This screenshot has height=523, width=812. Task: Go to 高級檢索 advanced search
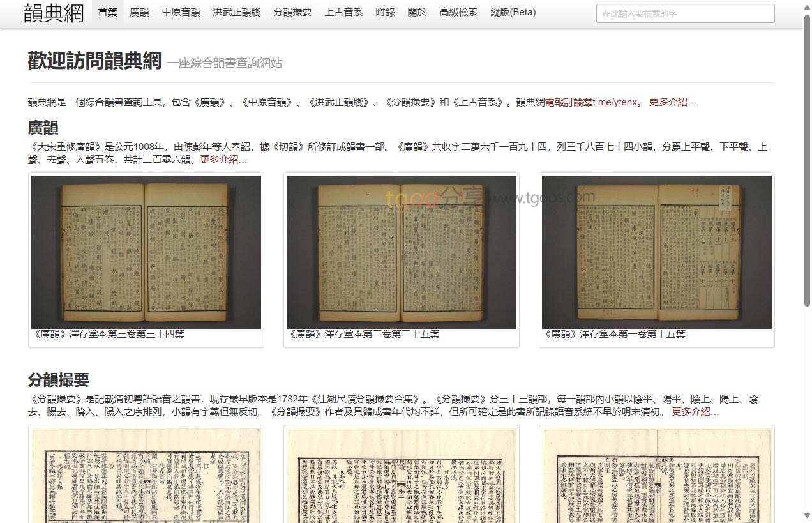(x=458, y=12)
